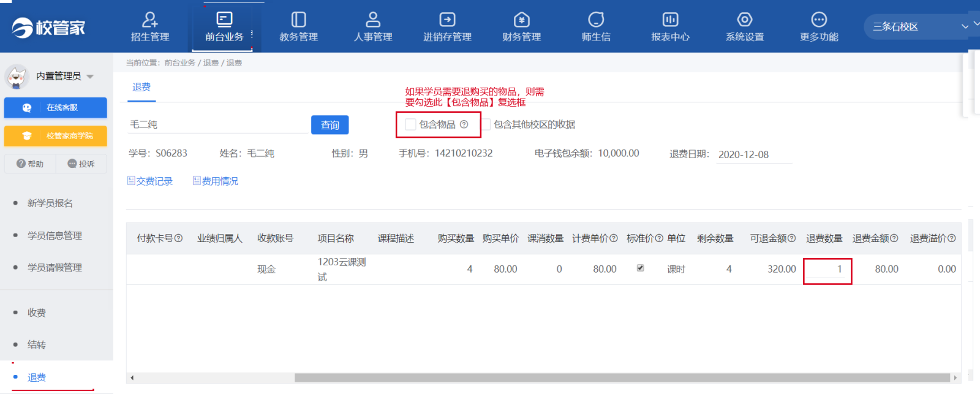Click the 退费溢价 value 0.00

point(947,269)
